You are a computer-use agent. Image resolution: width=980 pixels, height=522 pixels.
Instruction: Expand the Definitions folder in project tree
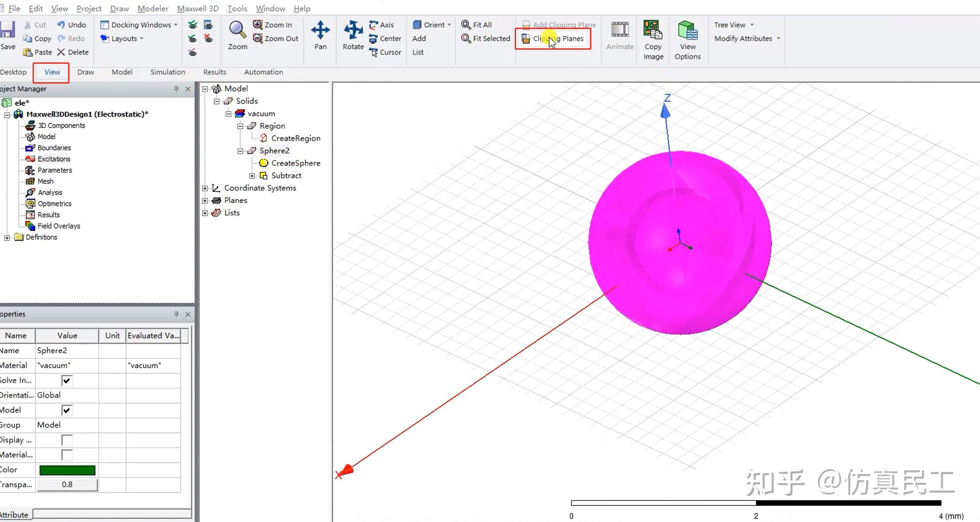pyautogui.click(x=7, y=237)
